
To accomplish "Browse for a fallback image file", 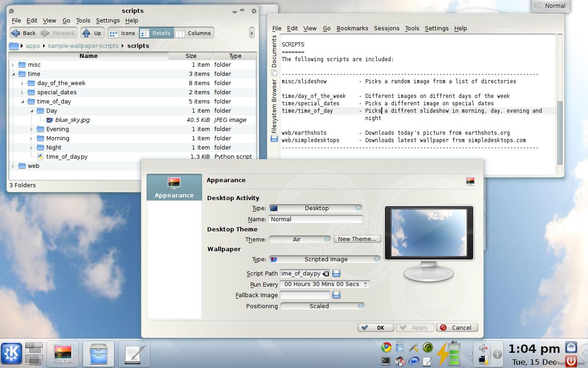I will tap(336, 295).
